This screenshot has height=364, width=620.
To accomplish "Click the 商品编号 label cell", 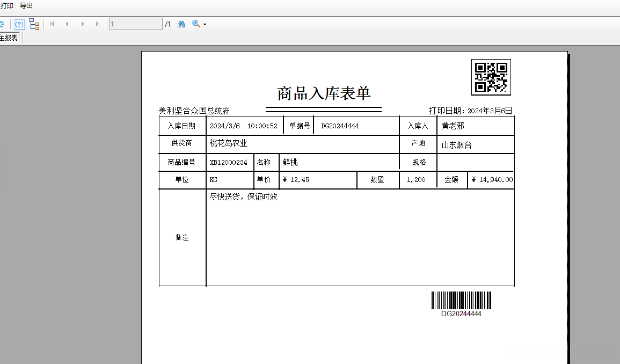I will (182, 162).
